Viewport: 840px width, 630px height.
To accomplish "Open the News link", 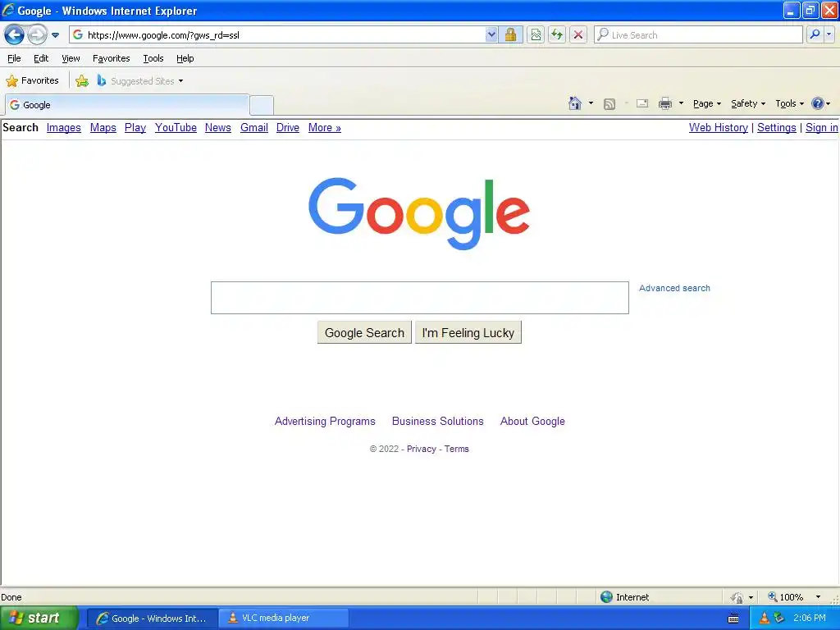I will (218, 128).
